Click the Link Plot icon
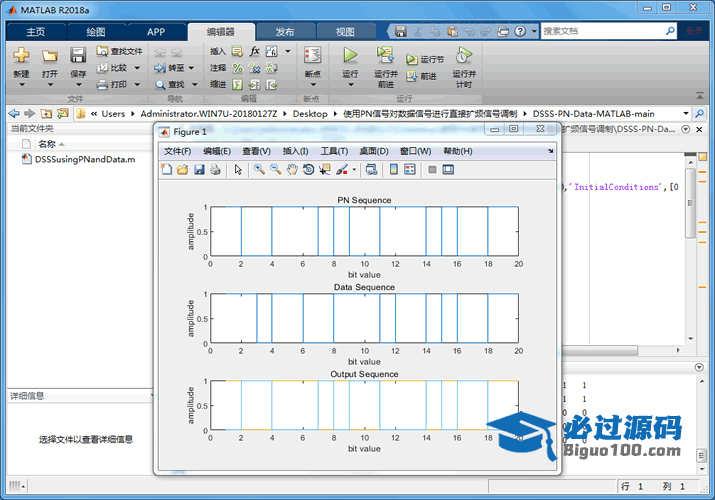 (x=371, y=170)
